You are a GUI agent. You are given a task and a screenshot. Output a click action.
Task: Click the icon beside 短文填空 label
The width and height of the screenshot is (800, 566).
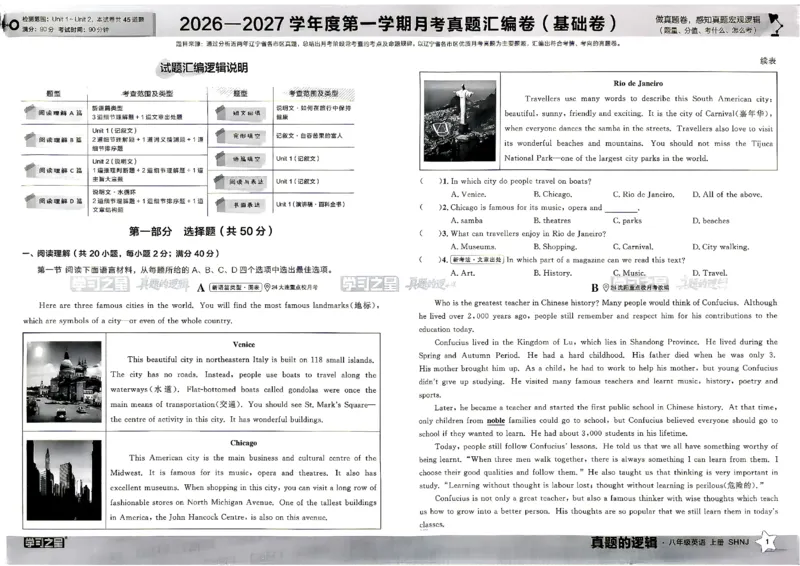(x=220, y=111)
